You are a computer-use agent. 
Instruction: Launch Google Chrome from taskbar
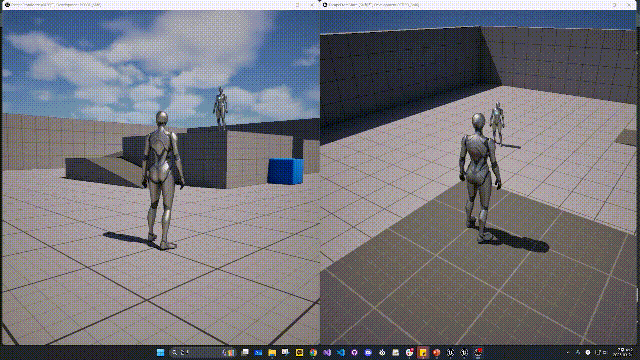[x=313, y=353]
